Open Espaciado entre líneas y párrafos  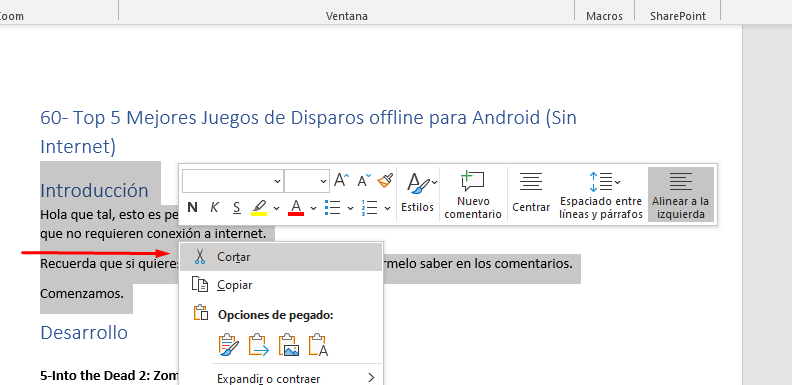click(601, 194)
